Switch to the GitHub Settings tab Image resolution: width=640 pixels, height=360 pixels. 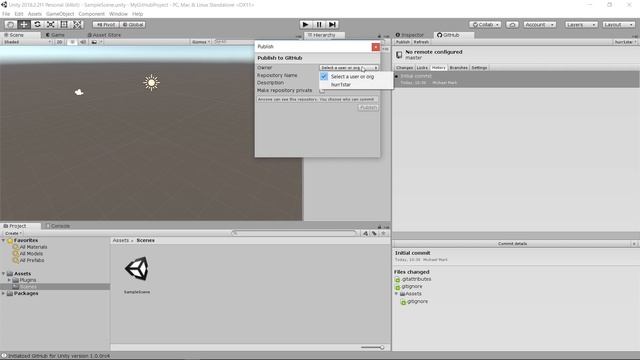[479, 68]
